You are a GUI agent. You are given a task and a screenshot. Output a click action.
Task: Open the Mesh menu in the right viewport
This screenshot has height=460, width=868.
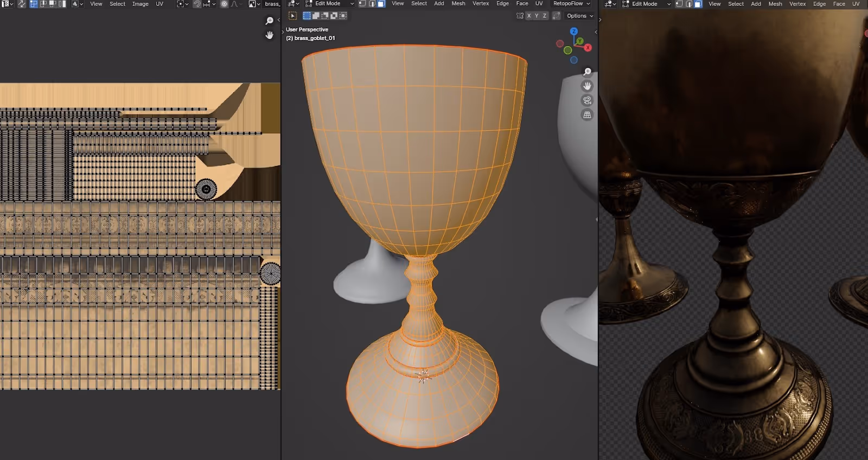pyautogui.click(x=775, y=4)
